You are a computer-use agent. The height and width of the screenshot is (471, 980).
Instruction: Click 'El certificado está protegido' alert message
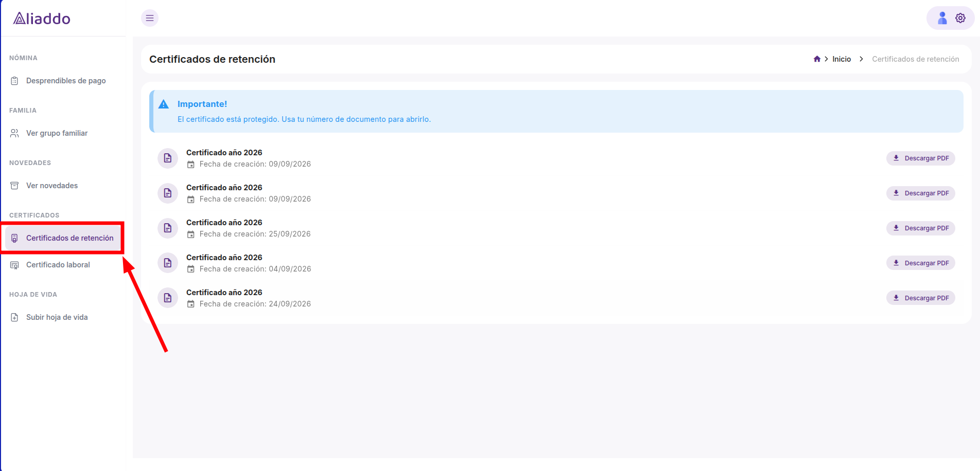click(304, 119)
